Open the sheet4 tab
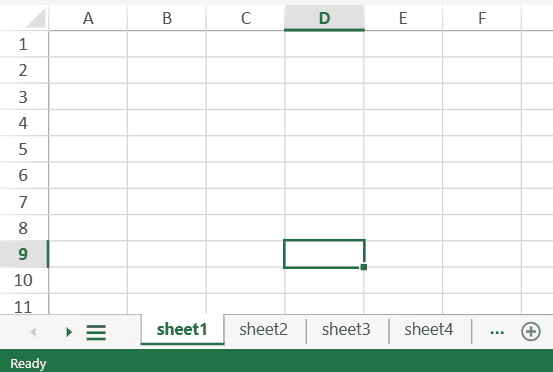The height and width of the screenshot is (372, 553). pyautogui.click(x=429, y=330)
